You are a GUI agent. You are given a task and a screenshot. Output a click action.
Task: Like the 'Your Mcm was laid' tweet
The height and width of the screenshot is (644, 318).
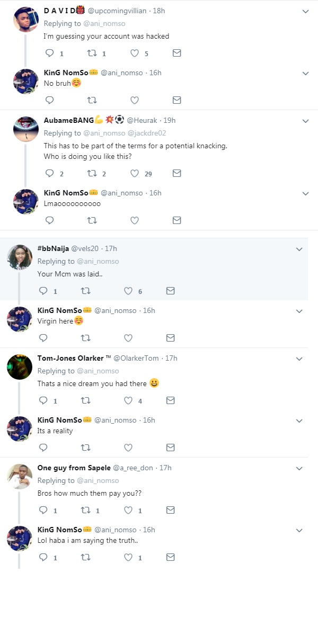(128, 291)
